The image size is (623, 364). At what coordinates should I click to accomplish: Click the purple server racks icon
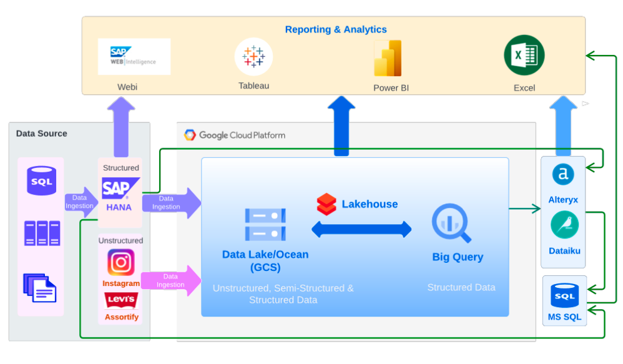42,233
